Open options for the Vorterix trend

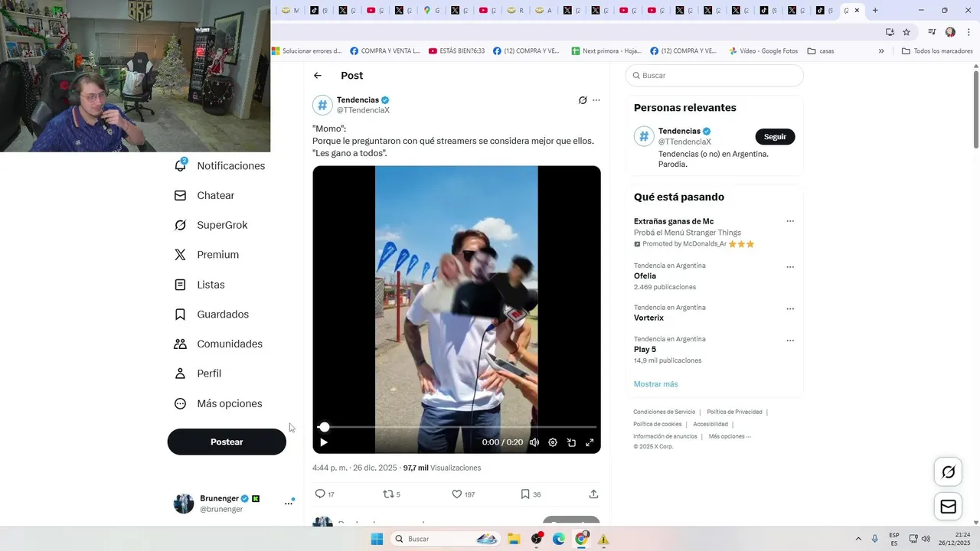790,309
